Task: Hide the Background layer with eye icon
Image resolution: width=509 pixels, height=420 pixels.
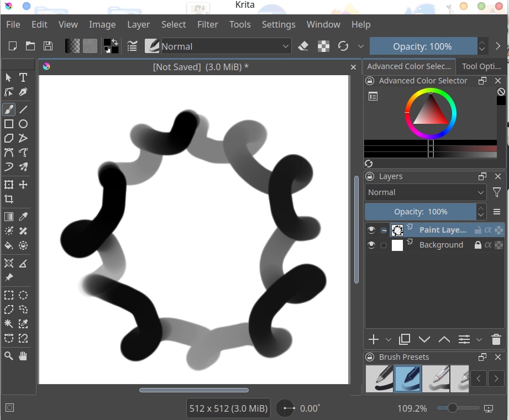Action: coord(371,245)
